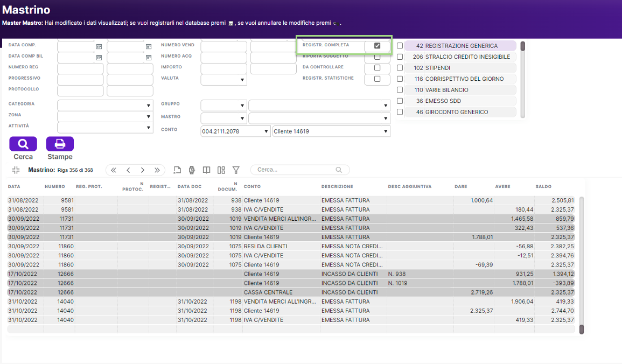Open second DATA COMP BIL calendar picker

(x=148, y=58)
